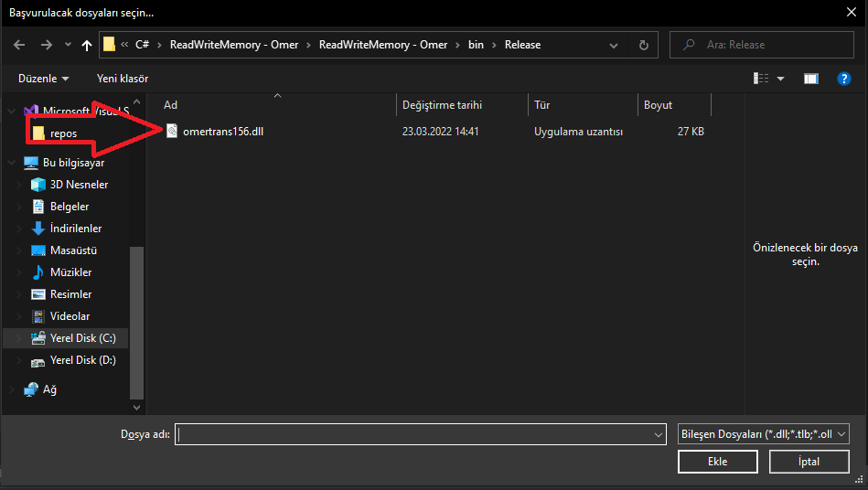868x490 pixels.
Task: Click the Masaüstü desktop icon
Action: [38, 250]
